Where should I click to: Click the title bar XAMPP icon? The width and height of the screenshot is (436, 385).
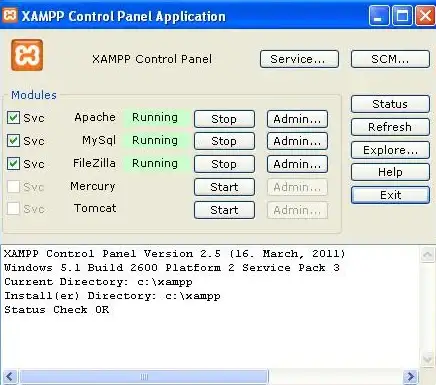pyautogui.click(x=10, y=15)
